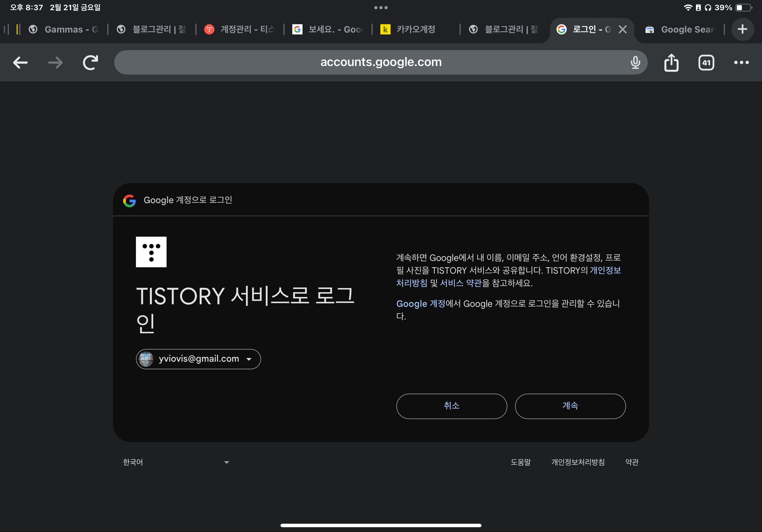The height and width of the screenshot is (532, 762).
Task: Open the 도움말 footer link
Action: 520,462
